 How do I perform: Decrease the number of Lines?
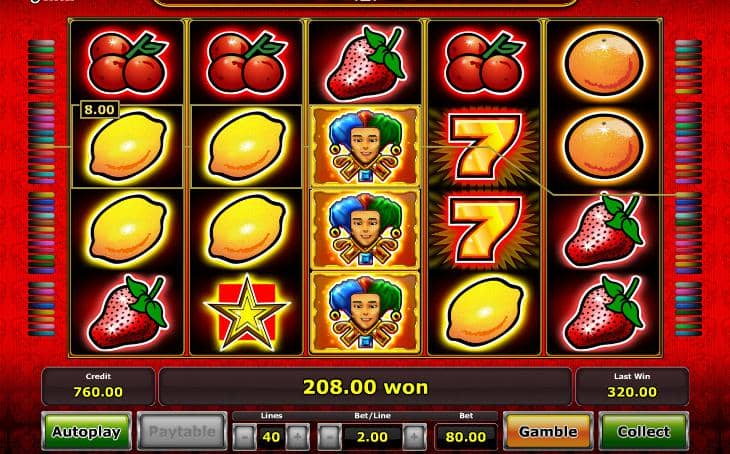point(244,437)
